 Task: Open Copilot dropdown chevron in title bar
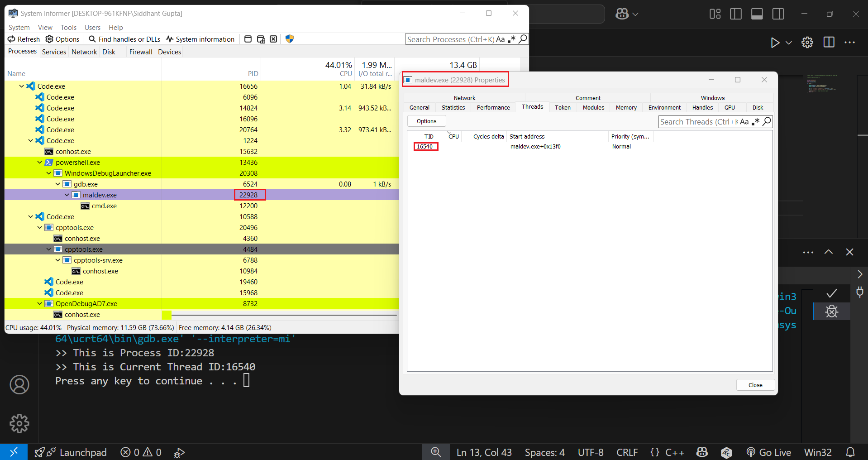[x=635, y=14]
